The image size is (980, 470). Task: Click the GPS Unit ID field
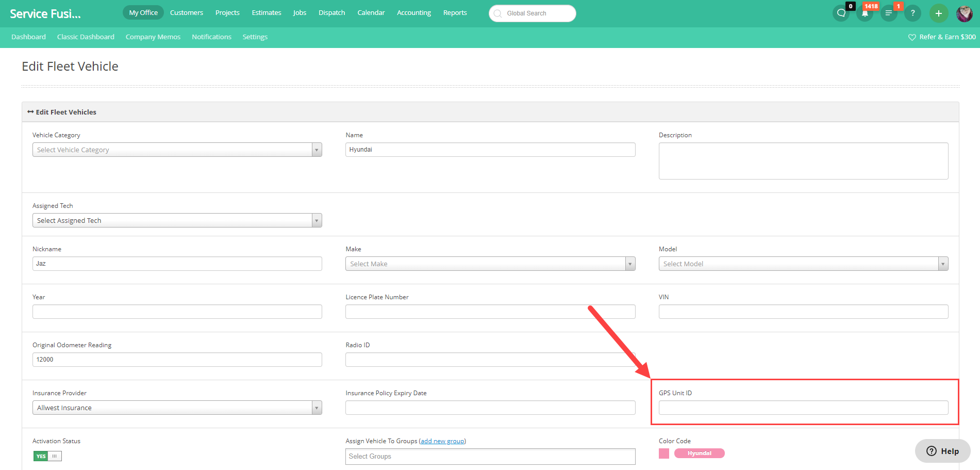[x=803, y=408]
